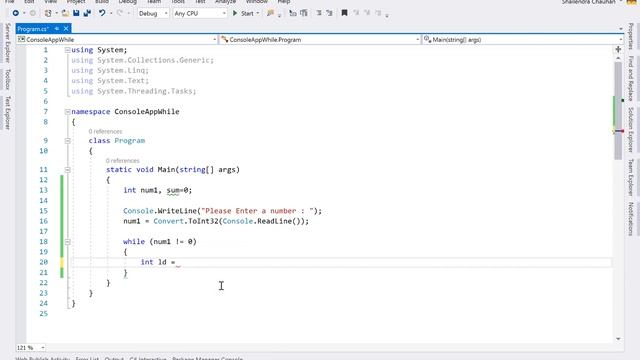
Task: Collapse the using directives block
Action: [x=67, y=50]
